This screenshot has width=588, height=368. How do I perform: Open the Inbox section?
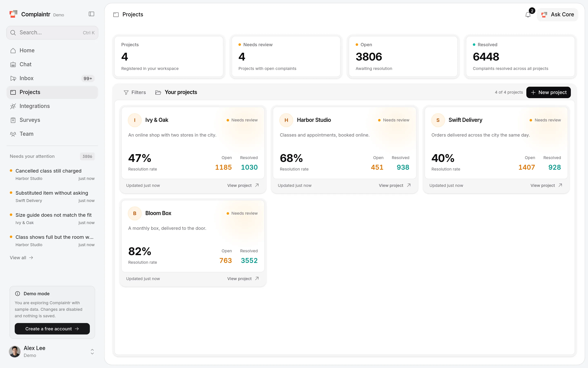(x=52, y=78)
